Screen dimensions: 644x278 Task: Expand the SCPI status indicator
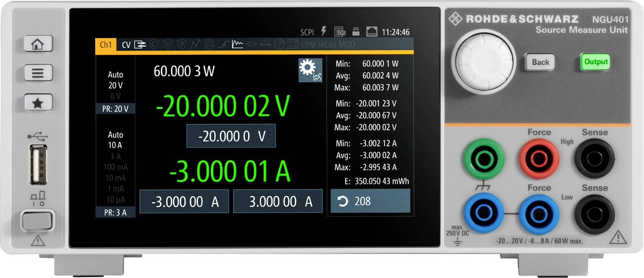pyautogui.click(x=307, y=32)
